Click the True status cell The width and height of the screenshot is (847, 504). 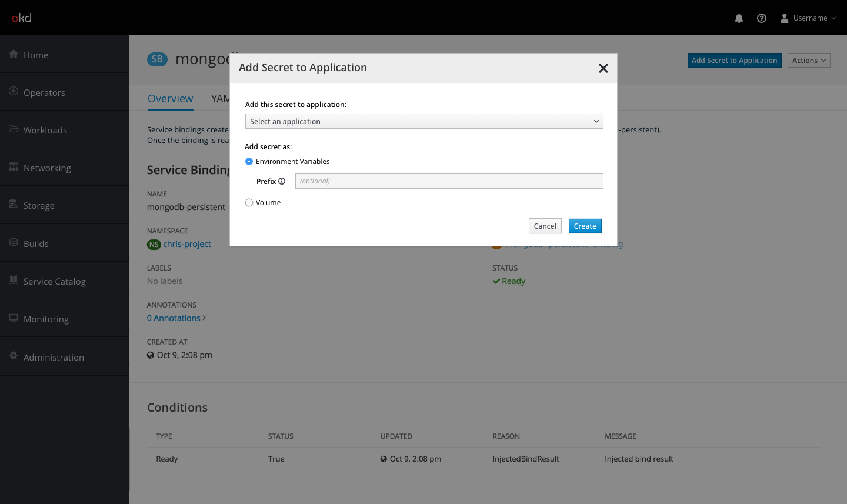click(x=276, y=459)
